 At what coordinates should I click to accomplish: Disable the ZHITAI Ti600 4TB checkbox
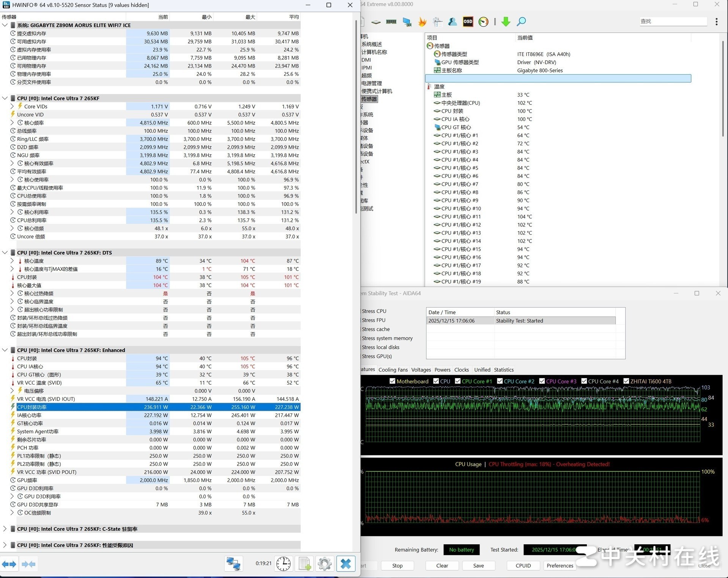pyautogui.click(x=626, y=381)
